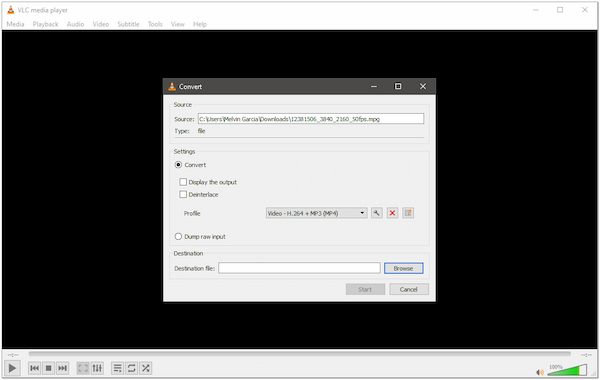Viewport: 600px width, 380px height.
Task: Open the Video menu
Action: tap(101, 24)
